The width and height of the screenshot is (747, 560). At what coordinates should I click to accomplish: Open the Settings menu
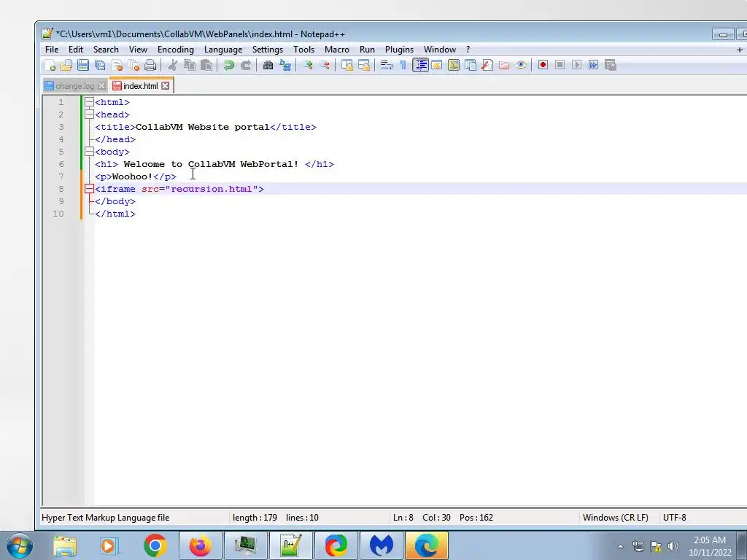(267, 50)
